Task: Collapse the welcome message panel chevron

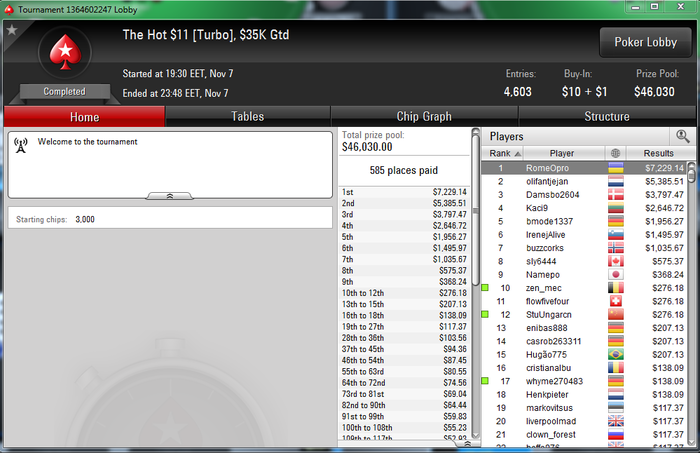Action: coord(170,196)
